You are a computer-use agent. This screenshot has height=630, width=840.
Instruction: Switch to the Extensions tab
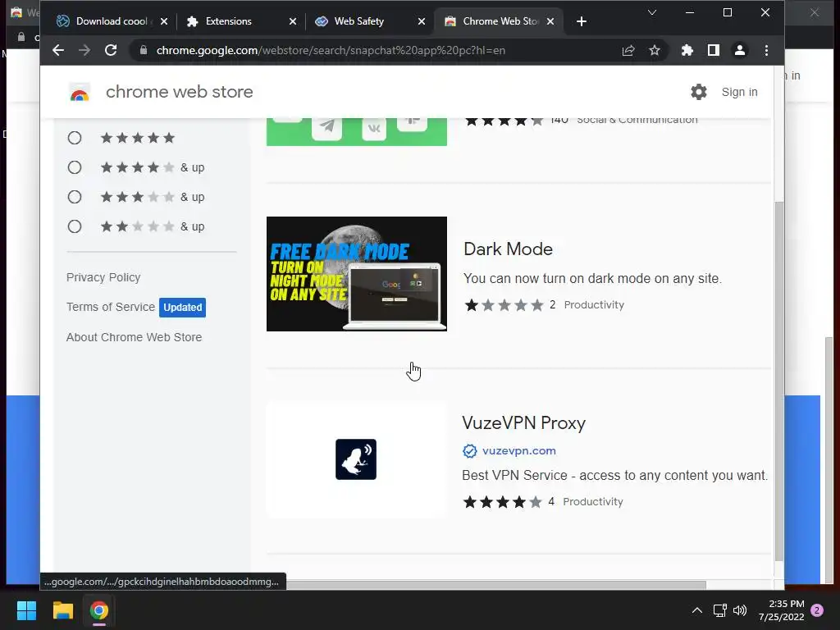click(x=231, y=21)
